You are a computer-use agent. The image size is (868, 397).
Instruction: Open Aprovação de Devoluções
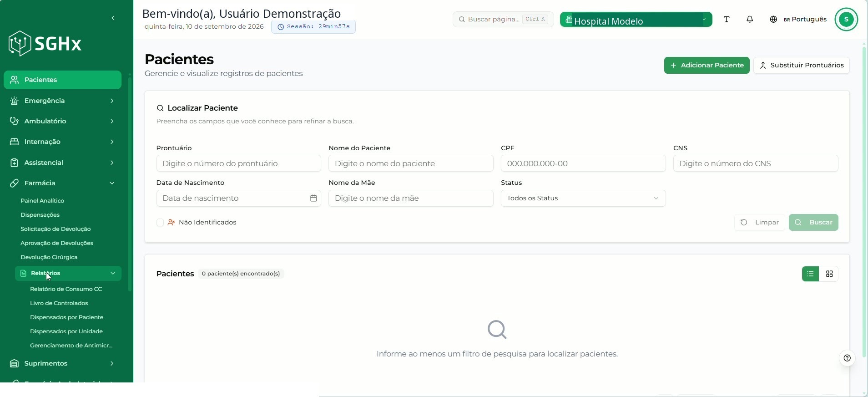click(57, 243)
